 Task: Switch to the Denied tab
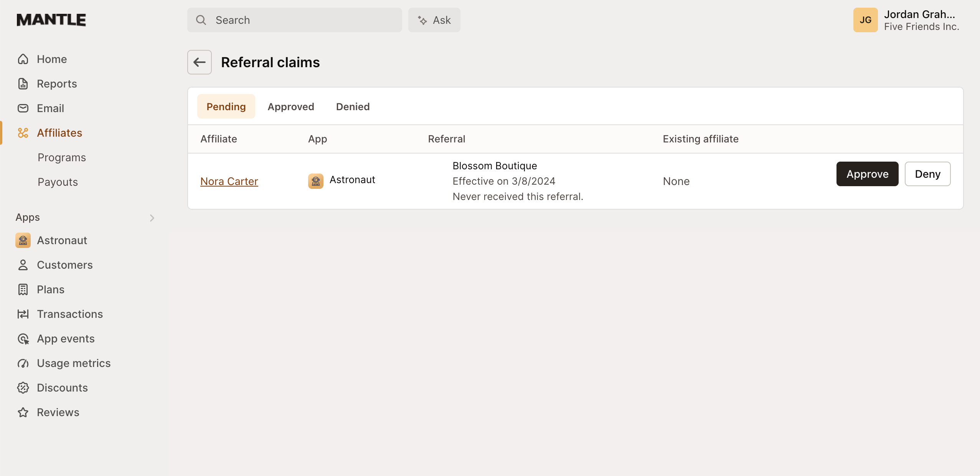[352, 106]
